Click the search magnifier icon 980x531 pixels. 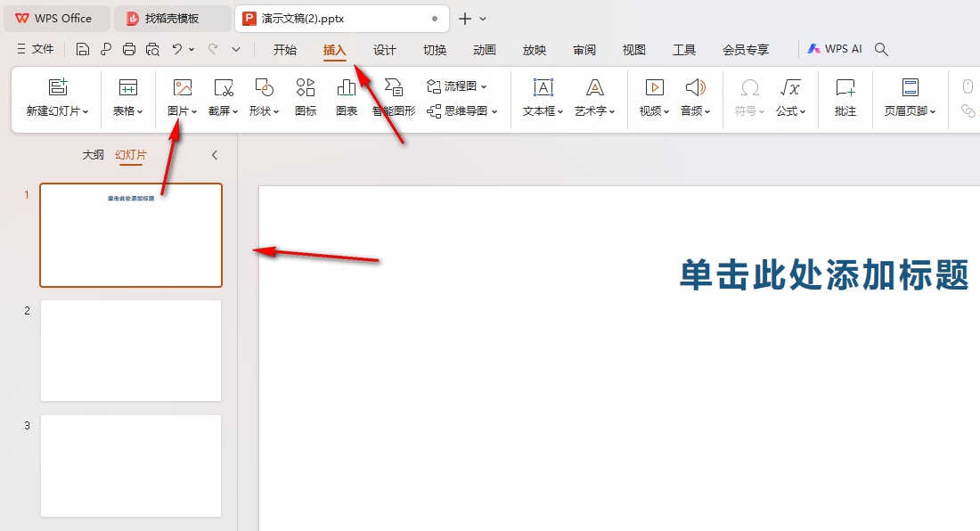coord(881,49)
